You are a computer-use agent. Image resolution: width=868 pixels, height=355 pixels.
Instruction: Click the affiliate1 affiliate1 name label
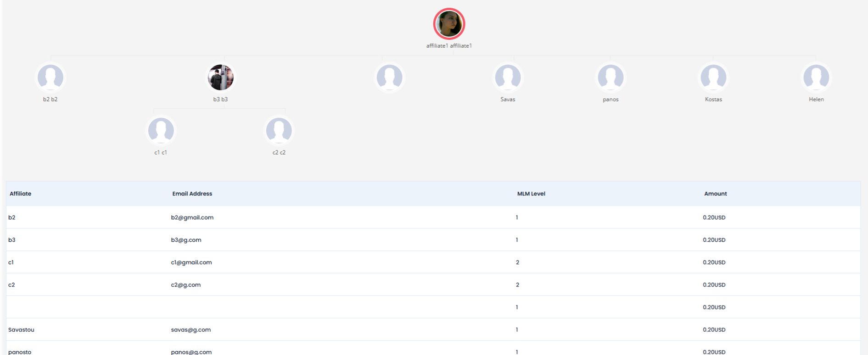point(449,46)
